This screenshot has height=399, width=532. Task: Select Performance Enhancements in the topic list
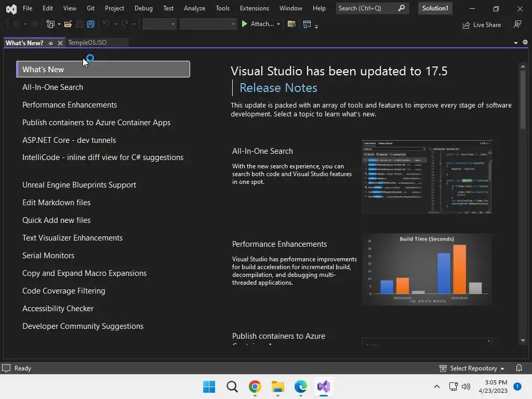[70, 105]
